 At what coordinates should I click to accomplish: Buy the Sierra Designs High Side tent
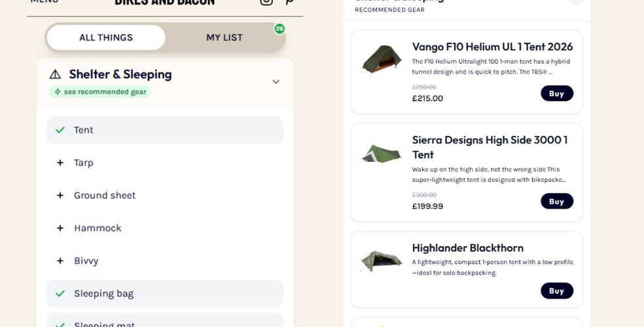556,201
